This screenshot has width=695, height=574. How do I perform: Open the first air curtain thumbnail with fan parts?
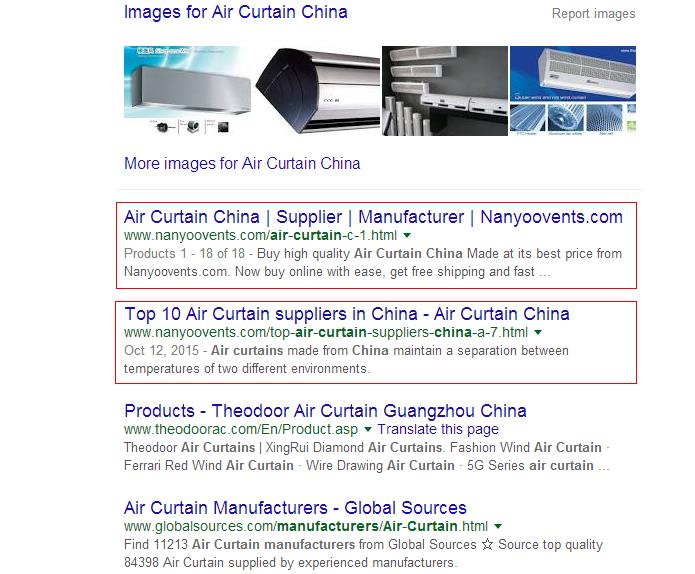coord(187,90)
